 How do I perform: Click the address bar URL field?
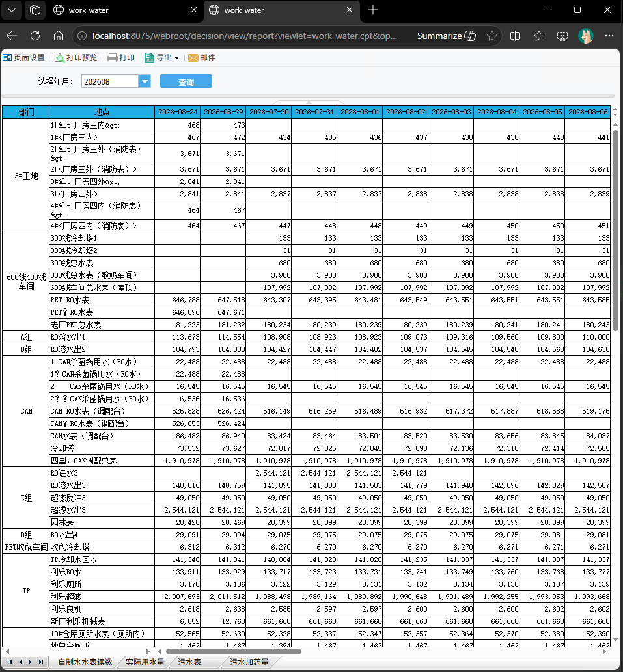pyautogui.click(x=244, y=36)
